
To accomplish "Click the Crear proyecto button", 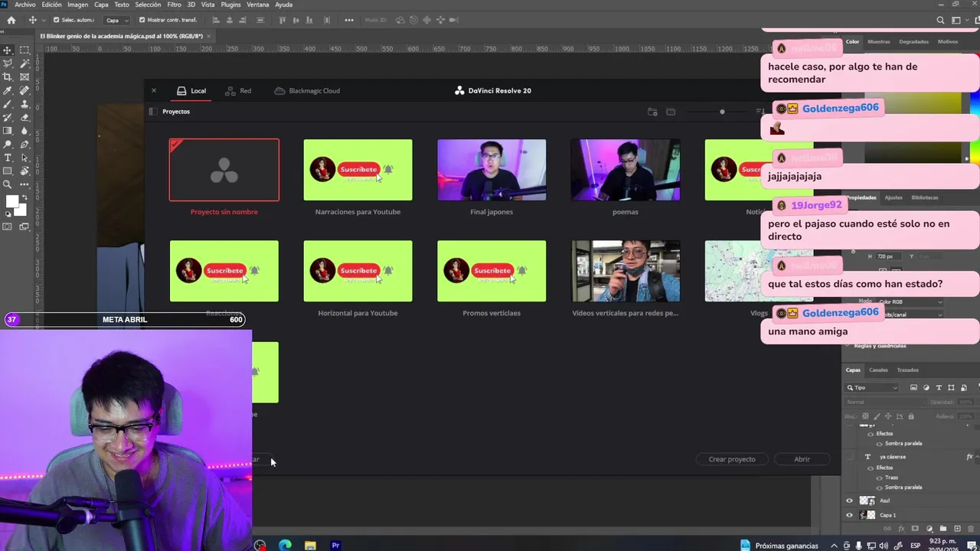I will (x=732, y=459).
